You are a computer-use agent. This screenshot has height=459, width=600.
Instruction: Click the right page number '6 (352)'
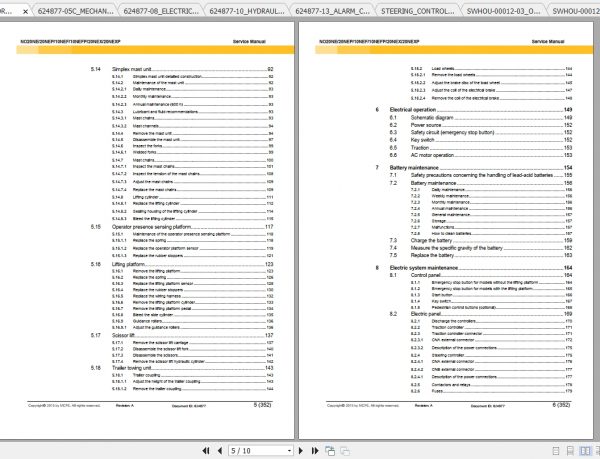coord(561,405)
